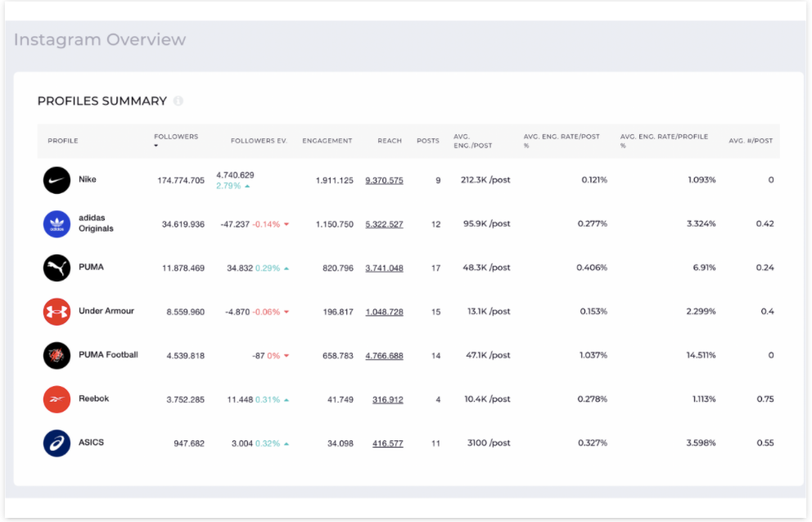
Task: Open adidas Originals reach value 5.322.527
Action: tap(384, 224)
